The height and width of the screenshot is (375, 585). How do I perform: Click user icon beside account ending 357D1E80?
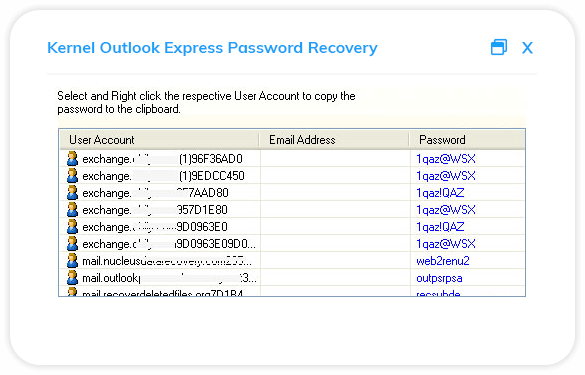click(72, 210)
